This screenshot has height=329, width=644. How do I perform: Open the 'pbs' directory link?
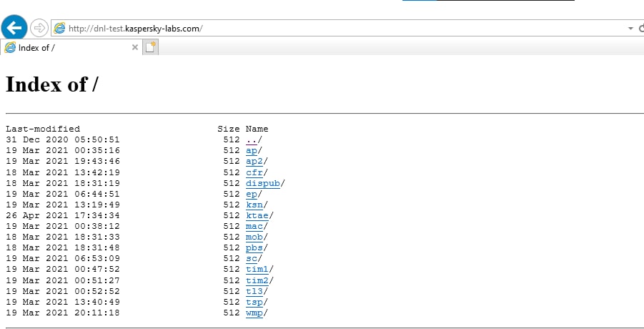click(254, 247)
